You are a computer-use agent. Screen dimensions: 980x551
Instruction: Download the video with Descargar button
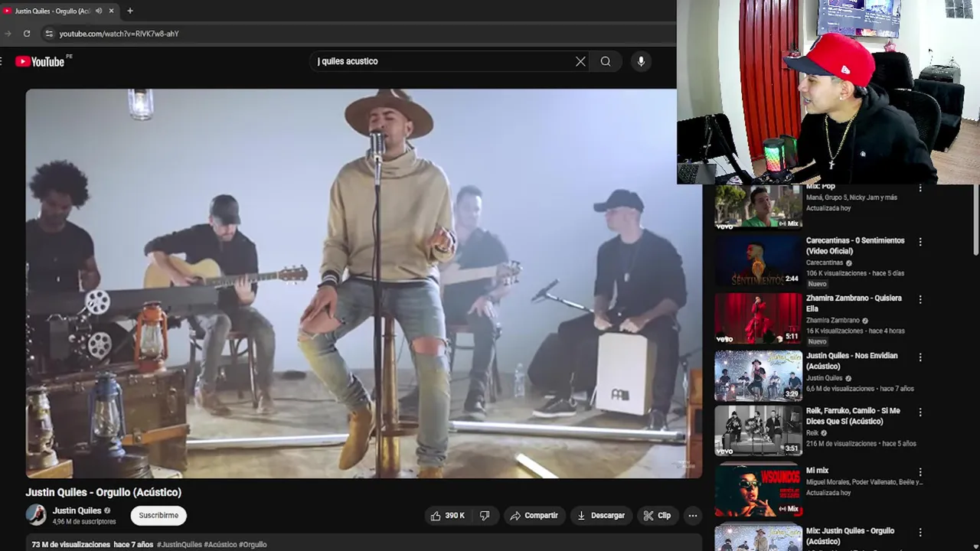[x=601, y=516]
